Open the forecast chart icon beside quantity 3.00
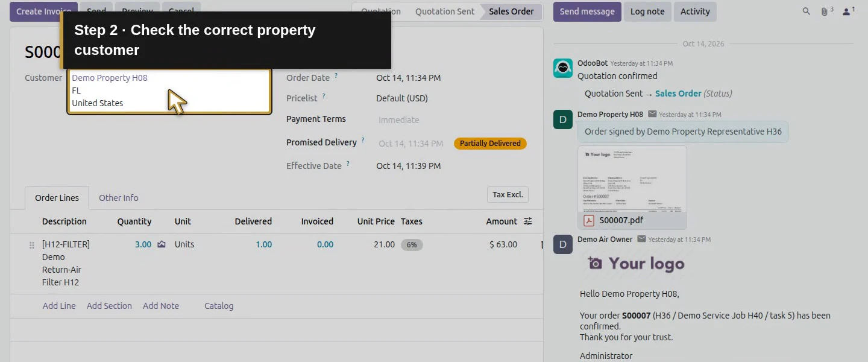Viewport: 868px width, 362px height. click(x=162, y=244)
